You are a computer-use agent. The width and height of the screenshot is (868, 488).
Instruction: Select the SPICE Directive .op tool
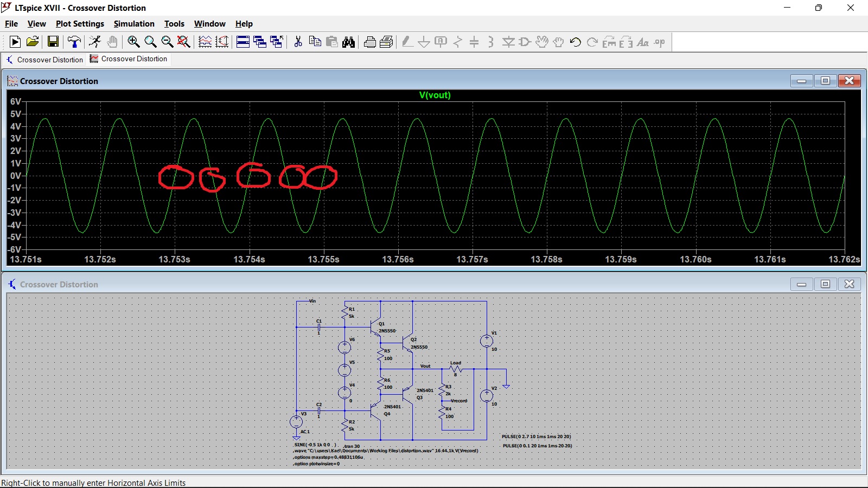(659, 42)
